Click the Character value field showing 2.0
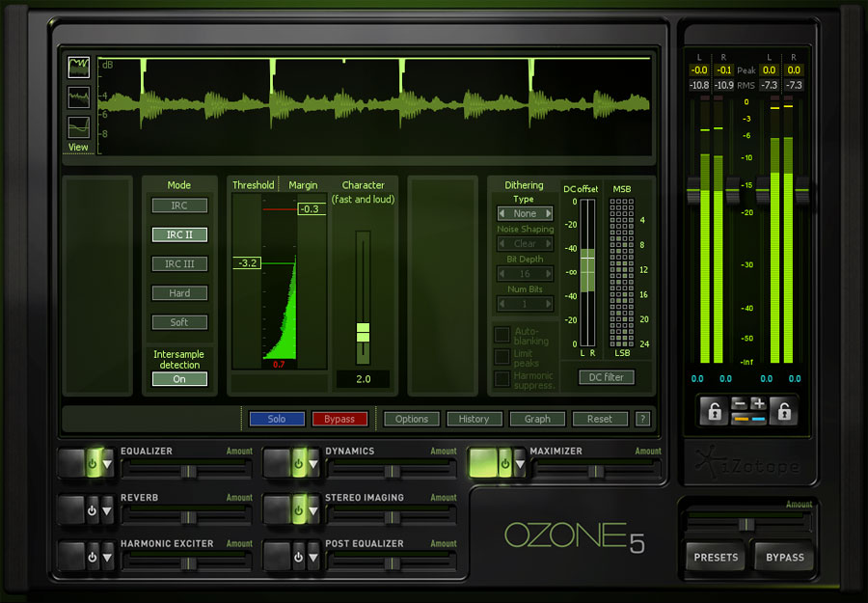The image size is (868, 603). [x=364, y=379]
